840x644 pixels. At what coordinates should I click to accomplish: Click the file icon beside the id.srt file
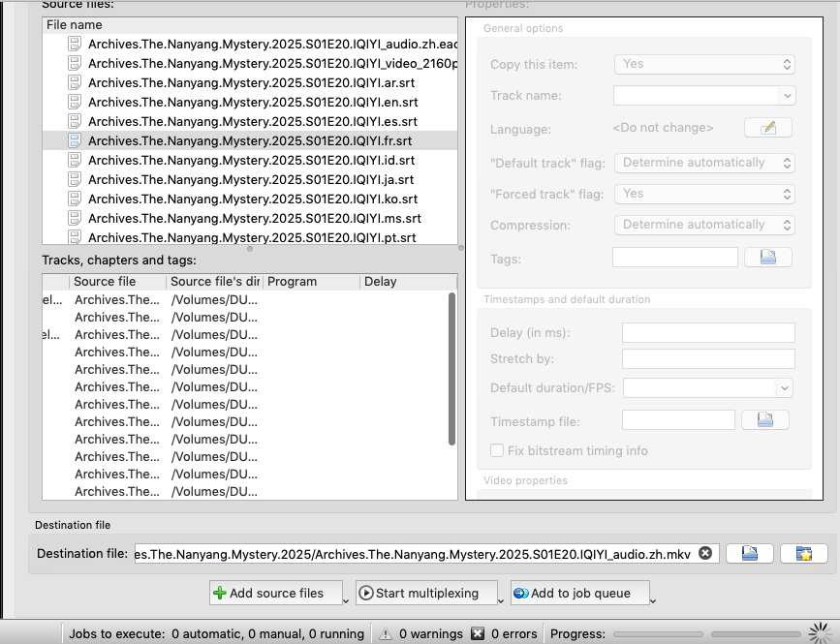click(75, 160)
